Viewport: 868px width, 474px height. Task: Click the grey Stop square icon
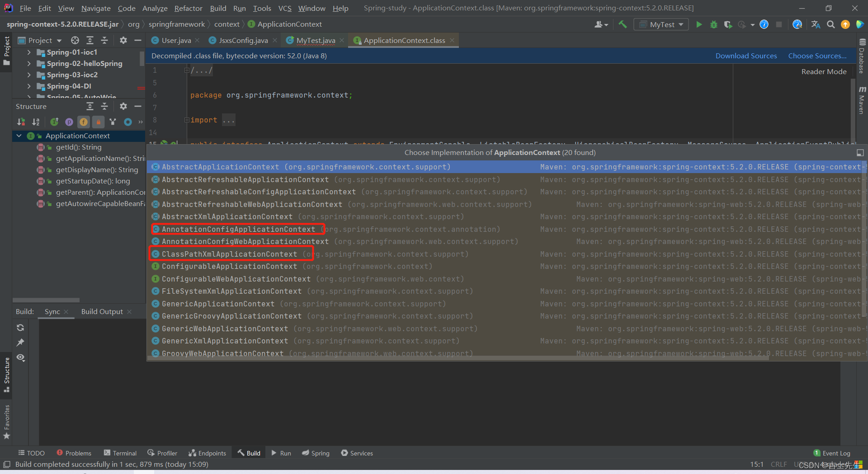(779, 24)
